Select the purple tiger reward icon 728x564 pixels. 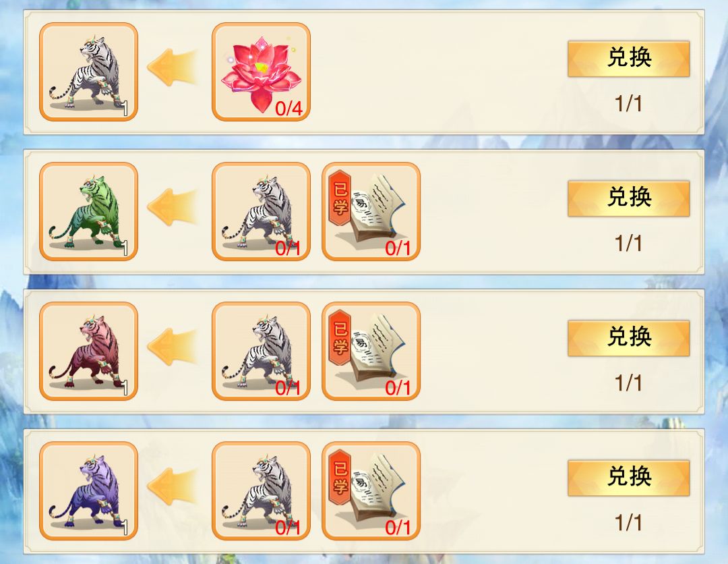(x=88, y=490)
